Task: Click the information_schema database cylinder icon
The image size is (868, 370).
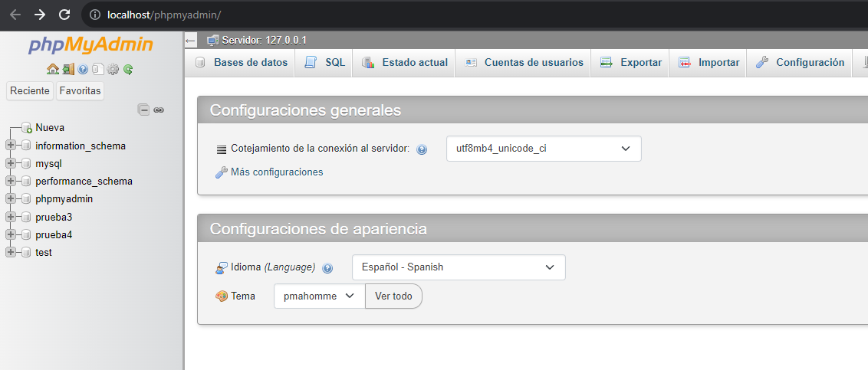Action: (25, 146)
